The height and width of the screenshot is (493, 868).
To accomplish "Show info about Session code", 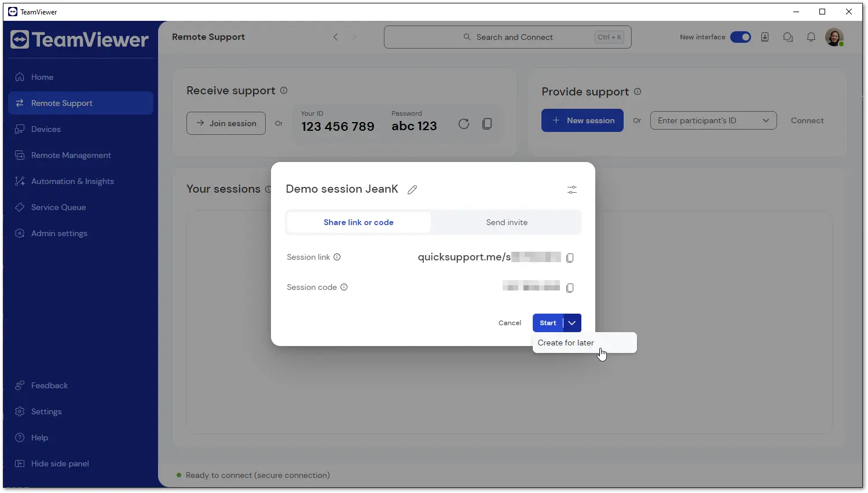I will 344,287.
